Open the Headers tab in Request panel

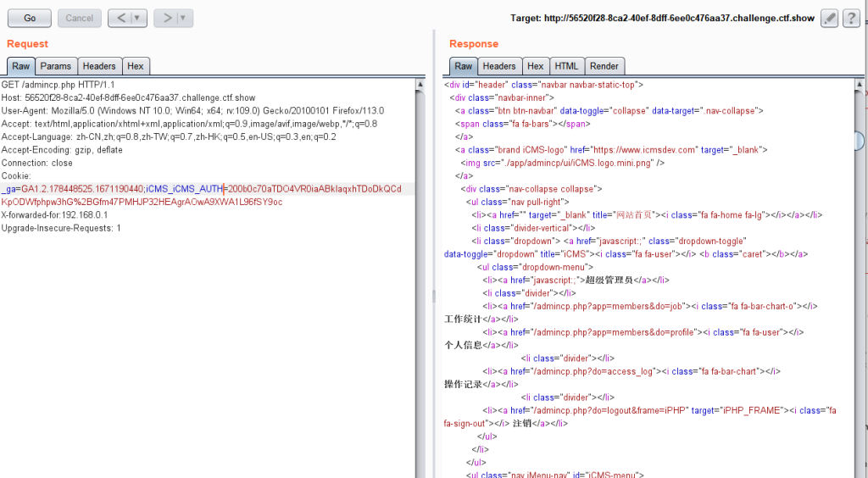99,66
